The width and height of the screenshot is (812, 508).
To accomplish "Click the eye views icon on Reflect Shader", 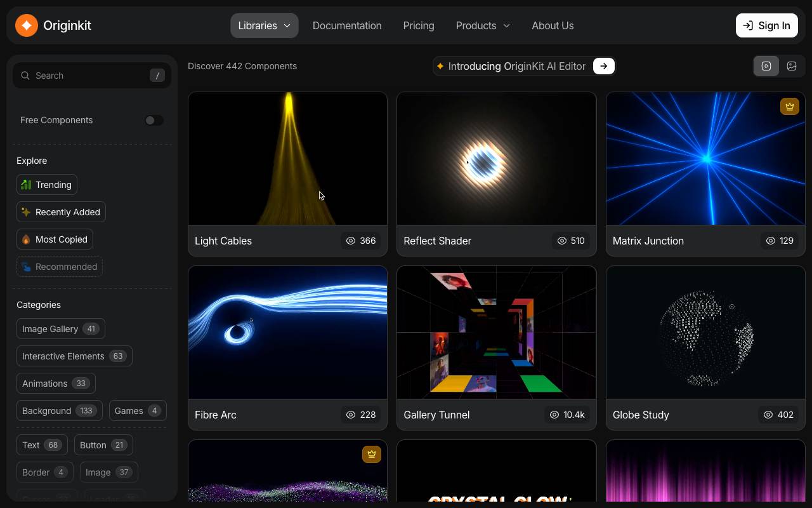I will (x=561, y=241).
